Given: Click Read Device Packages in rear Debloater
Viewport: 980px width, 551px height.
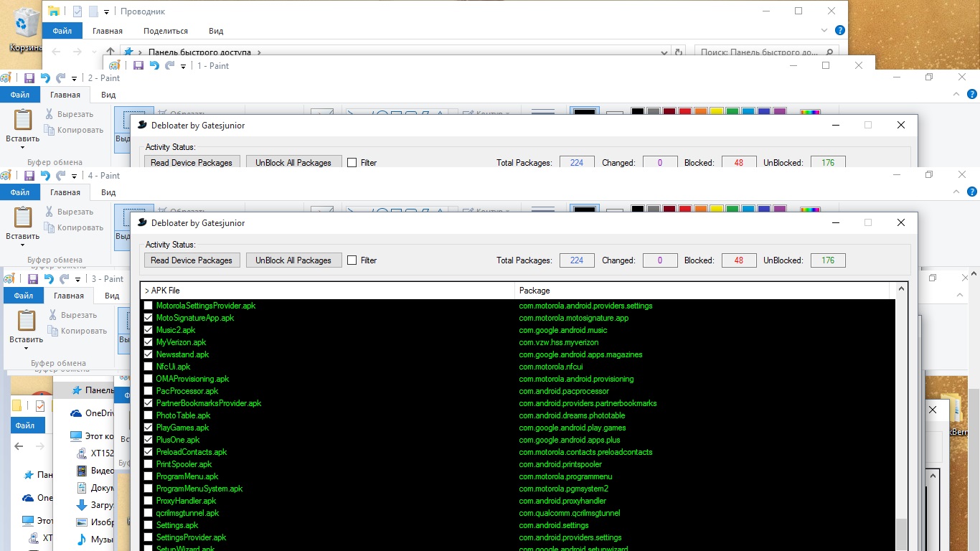Looking at the screenshot, I should pos(192,163).
